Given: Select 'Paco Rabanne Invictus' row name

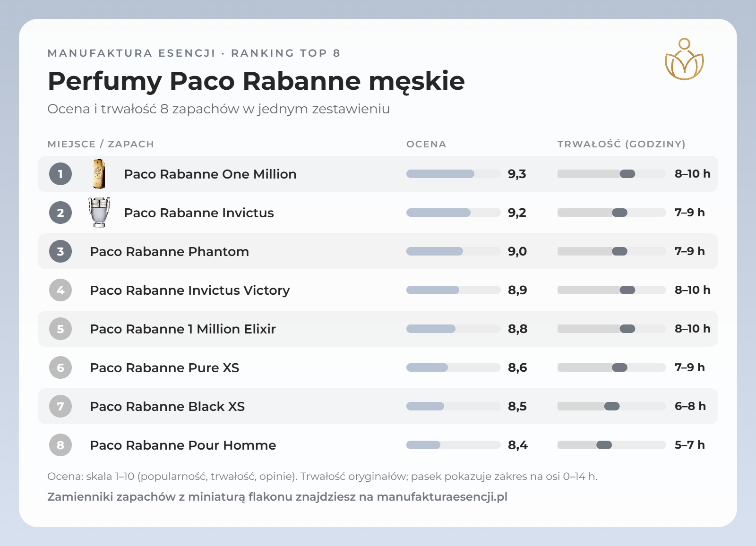Looking at the screenshot, I should [199, 213].
